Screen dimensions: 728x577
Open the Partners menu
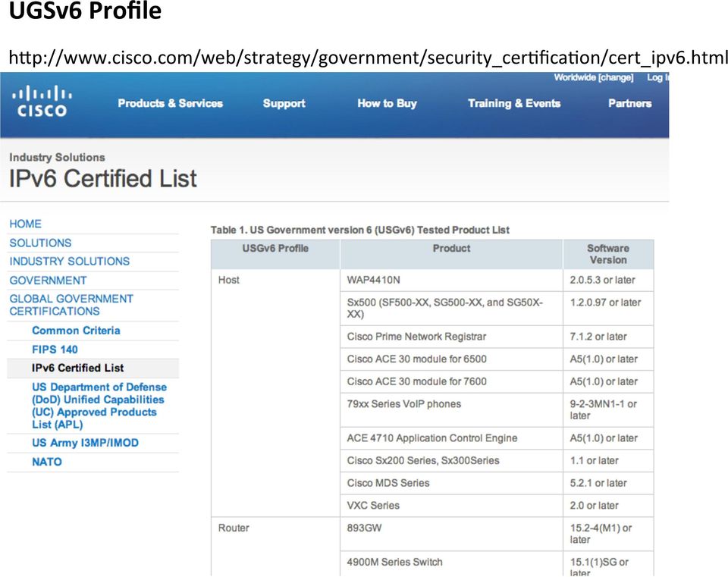point(630,104)
